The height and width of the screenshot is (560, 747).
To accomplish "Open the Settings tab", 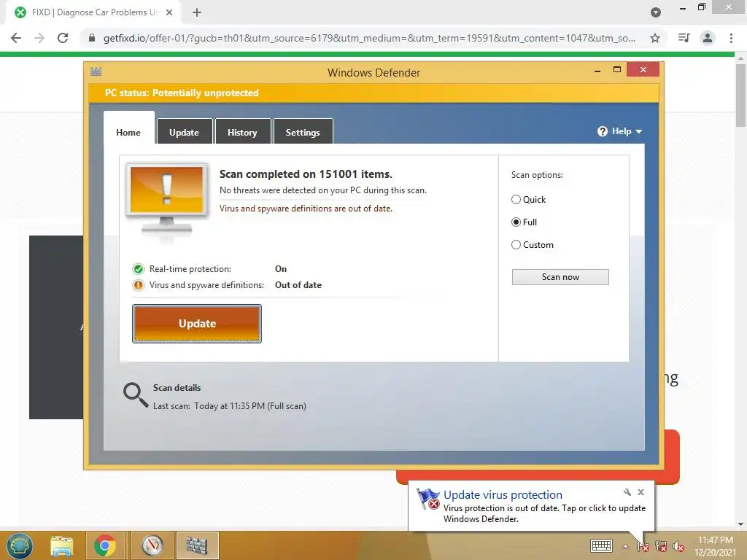I will tap(303, 133).
